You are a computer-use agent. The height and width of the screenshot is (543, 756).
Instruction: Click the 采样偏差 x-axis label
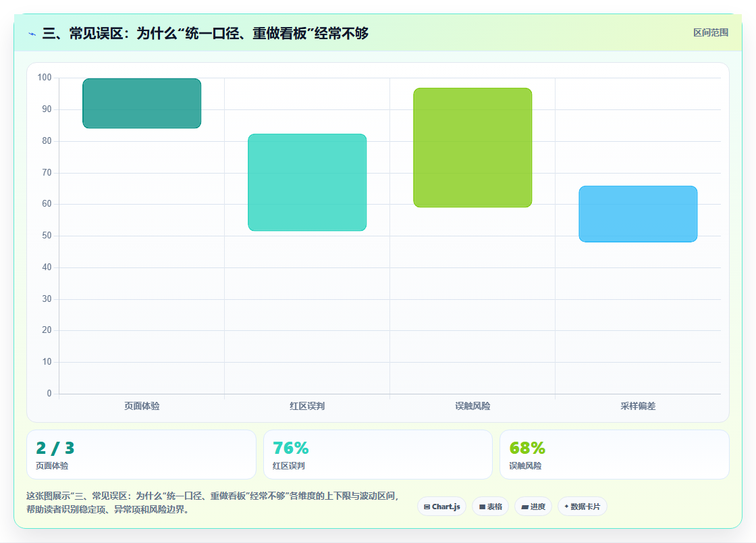tap(638, 406)
